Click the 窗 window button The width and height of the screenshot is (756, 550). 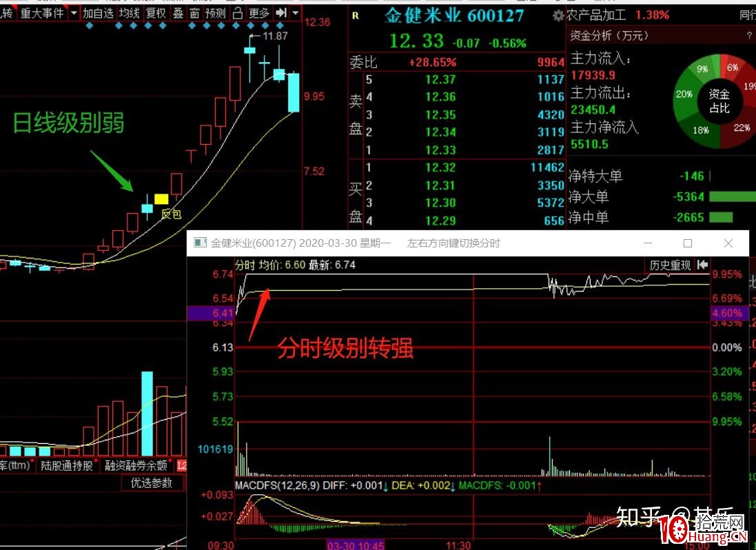194,13
